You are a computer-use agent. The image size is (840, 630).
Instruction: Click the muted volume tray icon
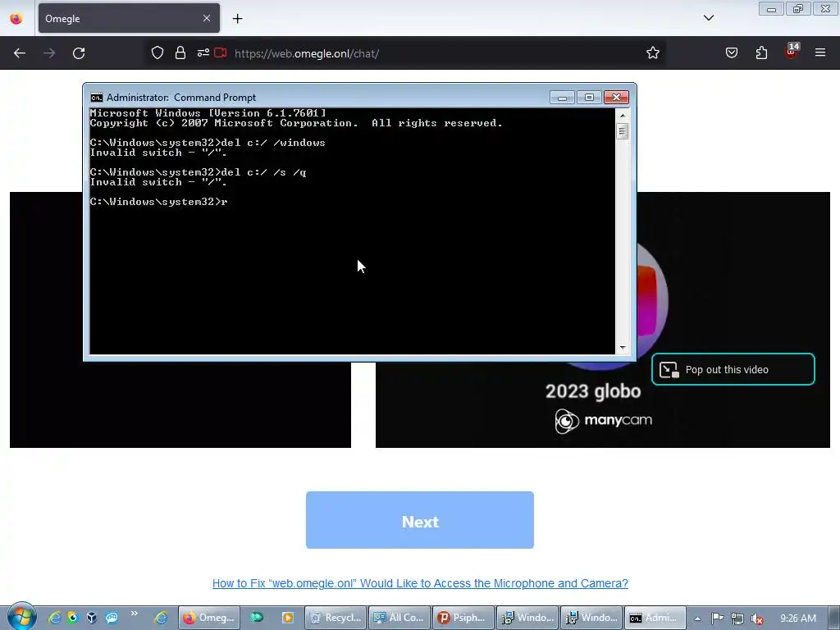[757, 619]
